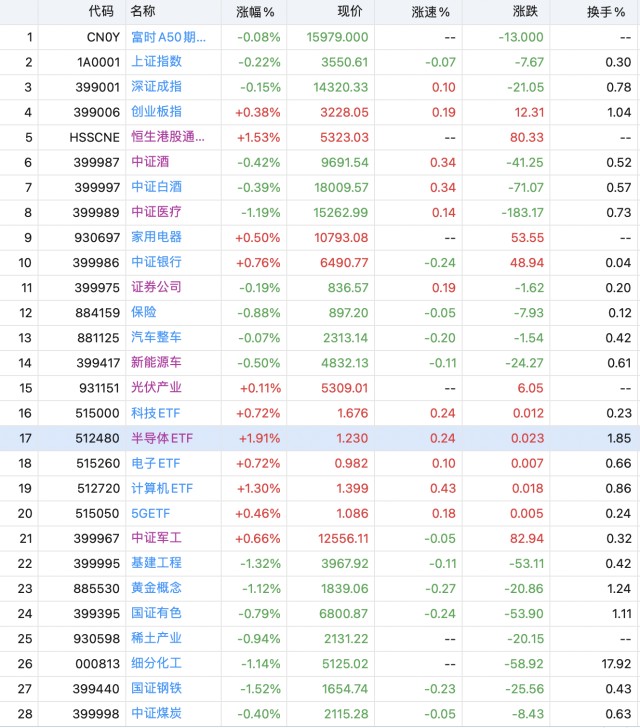Open the 创业板指 name link
Image resolution: width=640 pixels, height=728 pixels.
click(156, 112)
